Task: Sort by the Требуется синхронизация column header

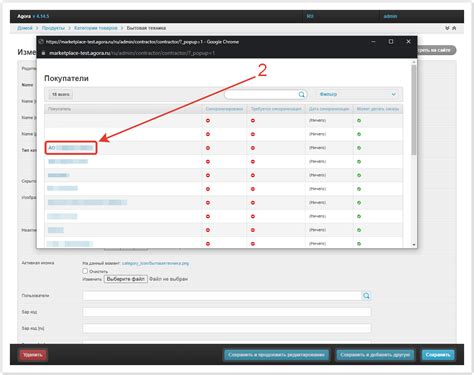Action: [276, 109]
